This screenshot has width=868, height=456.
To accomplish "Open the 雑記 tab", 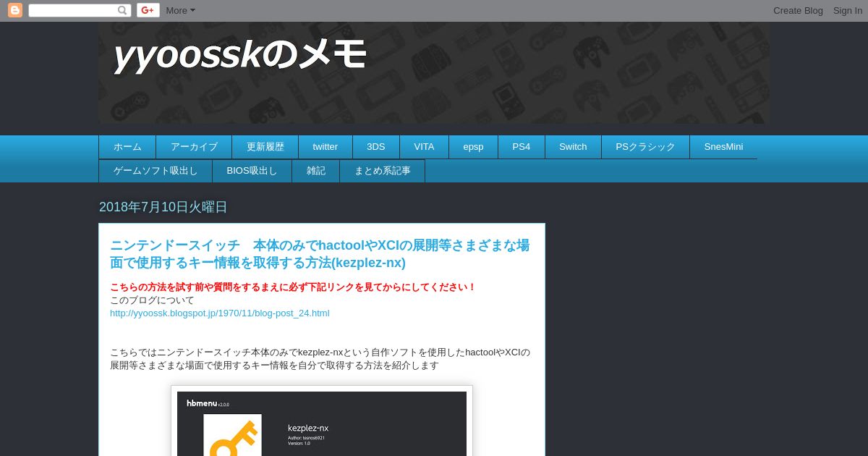I will (316, 171).
